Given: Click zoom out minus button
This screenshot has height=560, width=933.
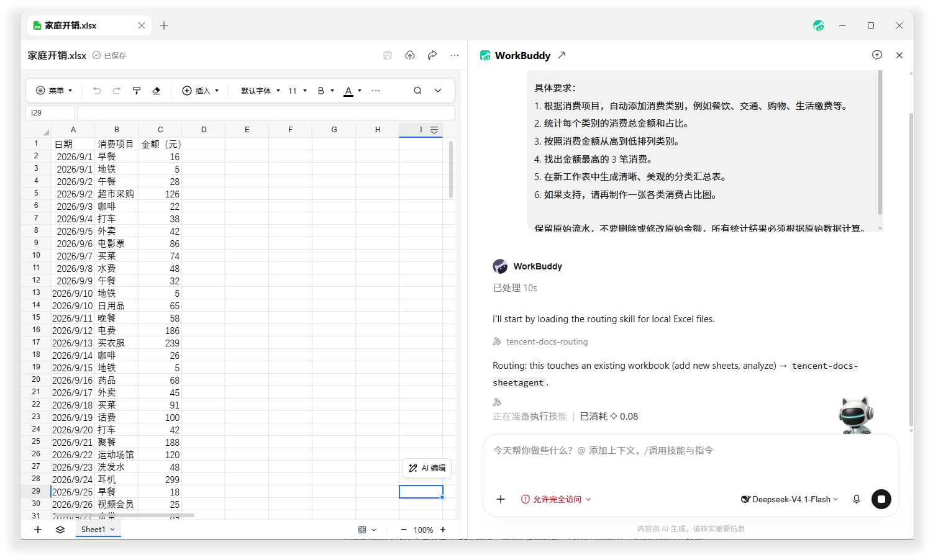Looking at the screenshot, I should pyautogui.click(x=404, y=530).
